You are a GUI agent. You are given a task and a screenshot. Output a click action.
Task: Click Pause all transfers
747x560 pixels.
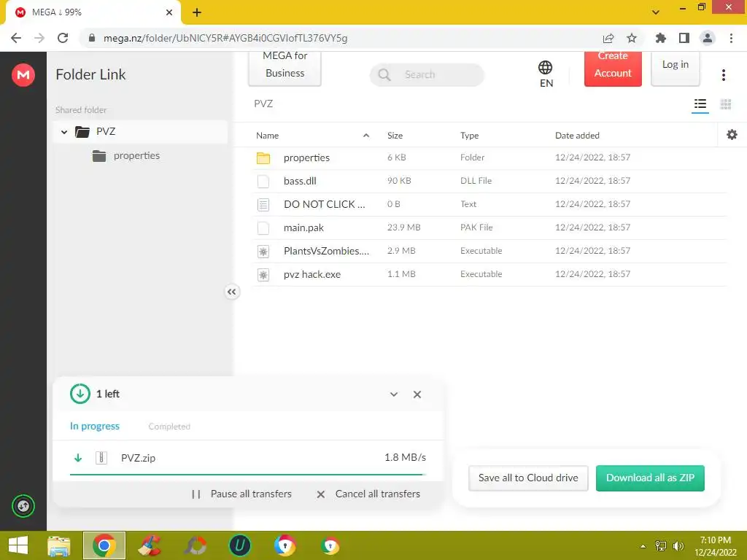pos(241,494)
